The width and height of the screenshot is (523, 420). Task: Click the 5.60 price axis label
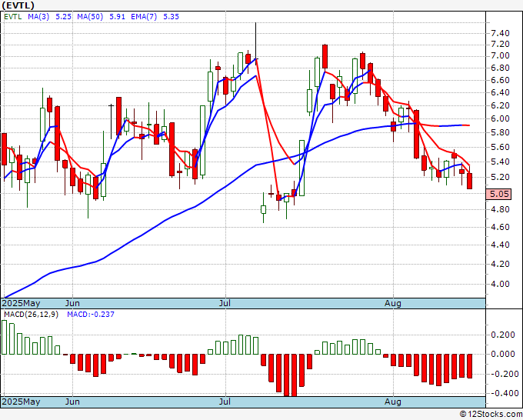(x=500, y=147)
